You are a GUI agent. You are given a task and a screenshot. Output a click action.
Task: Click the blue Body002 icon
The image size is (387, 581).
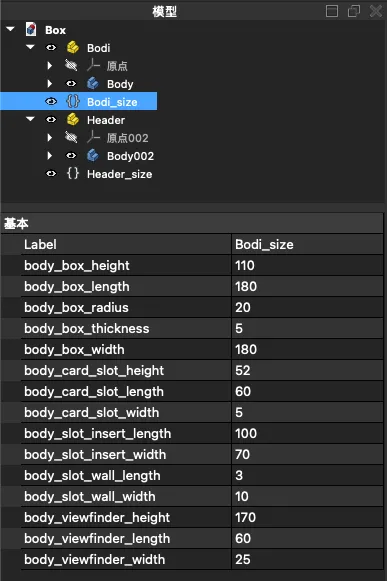(93, 156)
